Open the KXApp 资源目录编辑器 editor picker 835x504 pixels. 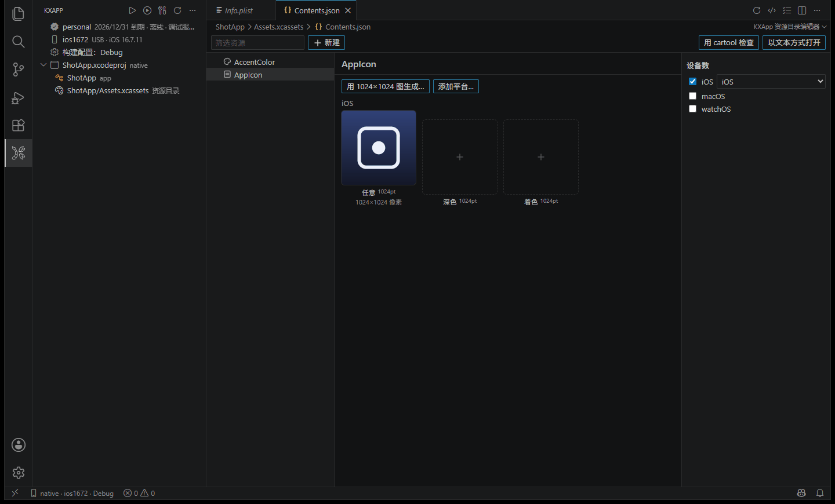coord(790,27)
